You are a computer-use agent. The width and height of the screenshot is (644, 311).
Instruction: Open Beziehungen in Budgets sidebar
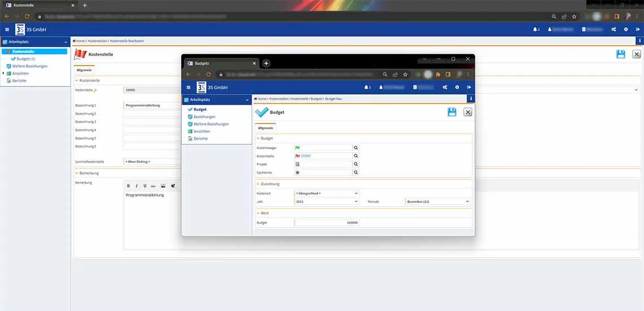204,116
